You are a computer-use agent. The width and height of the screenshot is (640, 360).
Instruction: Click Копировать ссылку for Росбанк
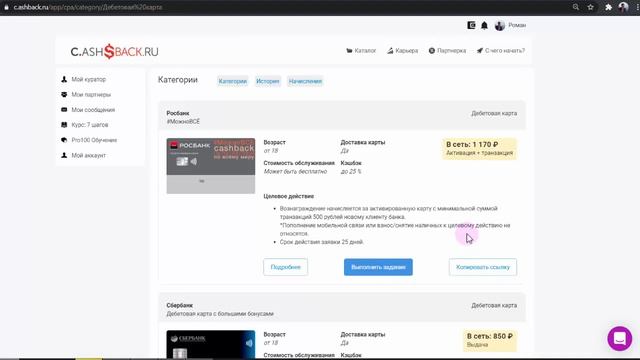click(x=483, y=267)
